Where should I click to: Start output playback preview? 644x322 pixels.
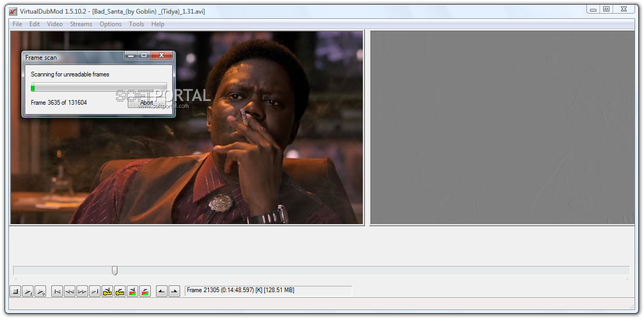(40, 292)
